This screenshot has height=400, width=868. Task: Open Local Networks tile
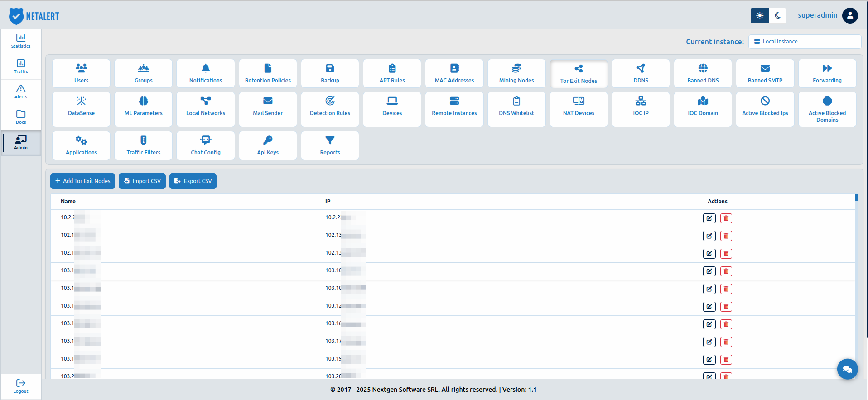click(x=206, y=109)
